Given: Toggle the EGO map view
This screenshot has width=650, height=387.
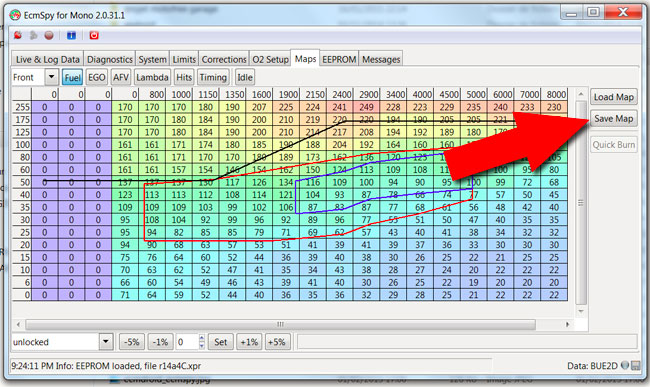Looking at the screenshot, I should click(x=97, y=77).
